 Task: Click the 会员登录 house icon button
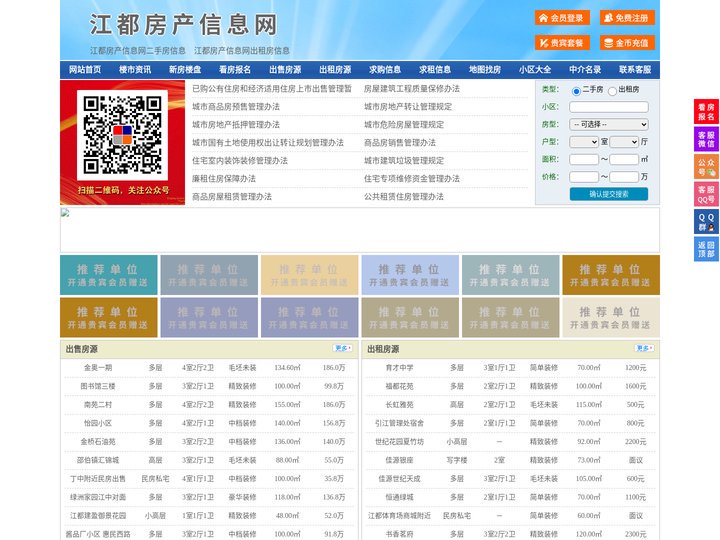(x=562, y=18)
